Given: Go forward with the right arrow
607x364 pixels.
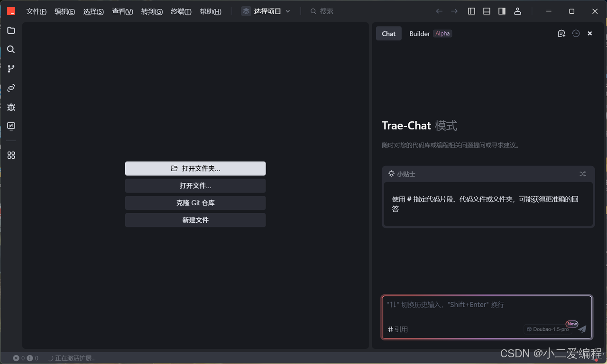Looking at the screenshot, I should 454,11.
